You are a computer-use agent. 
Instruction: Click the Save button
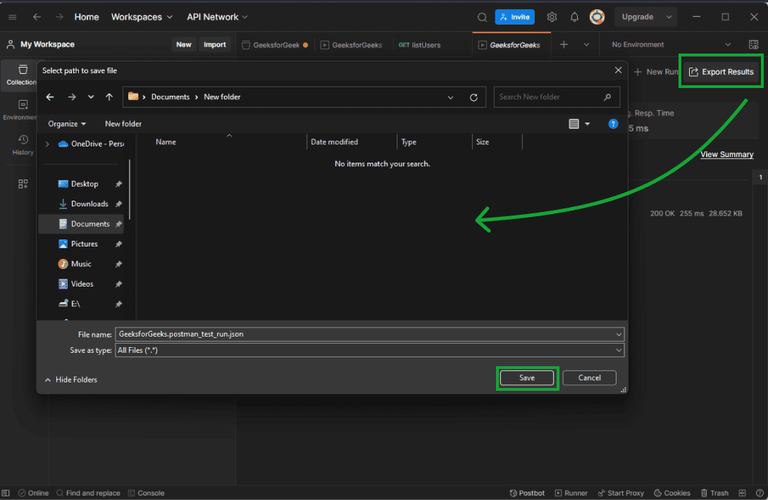(527, 378)
